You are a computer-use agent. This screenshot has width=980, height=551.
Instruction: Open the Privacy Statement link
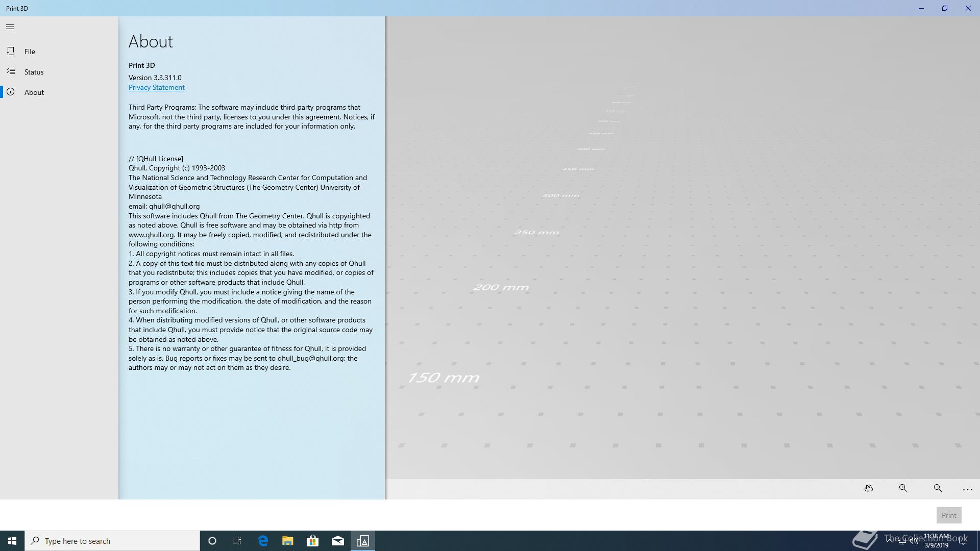point(156,87)
